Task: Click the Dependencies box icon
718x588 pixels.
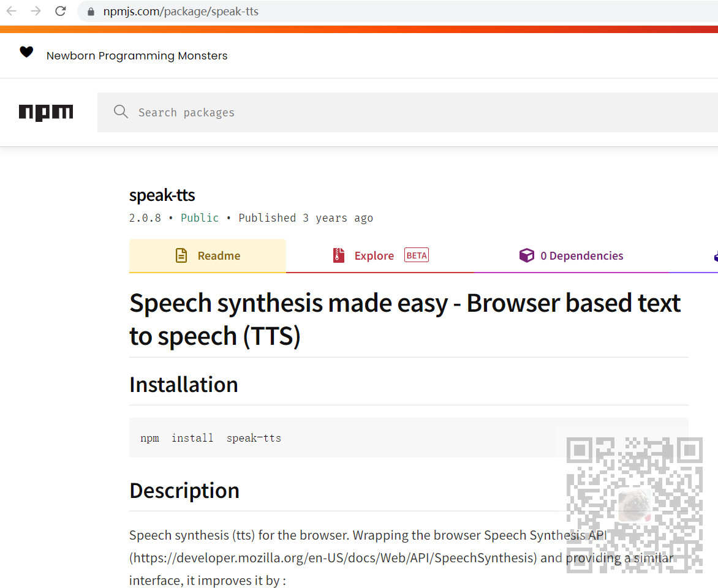Action: (x=527, y=255)
